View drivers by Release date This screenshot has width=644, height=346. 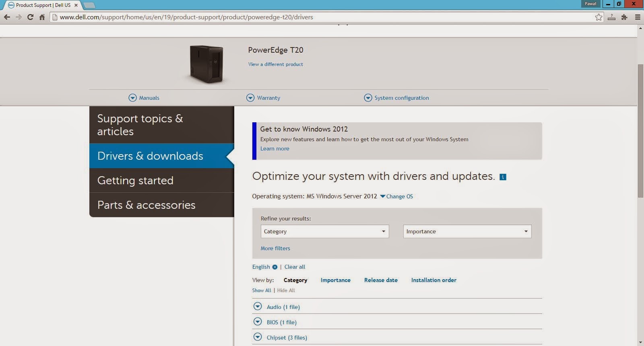pos(381,280)
